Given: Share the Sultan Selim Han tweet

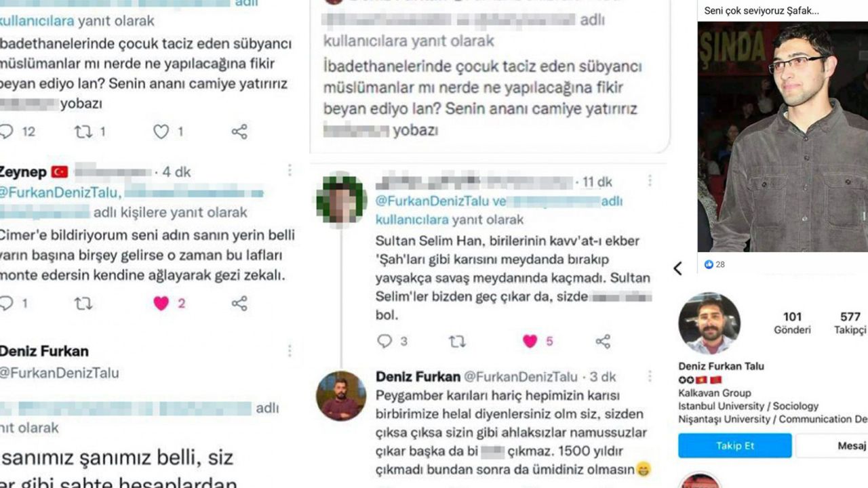Looking at the screenshot, I should 603,342.
